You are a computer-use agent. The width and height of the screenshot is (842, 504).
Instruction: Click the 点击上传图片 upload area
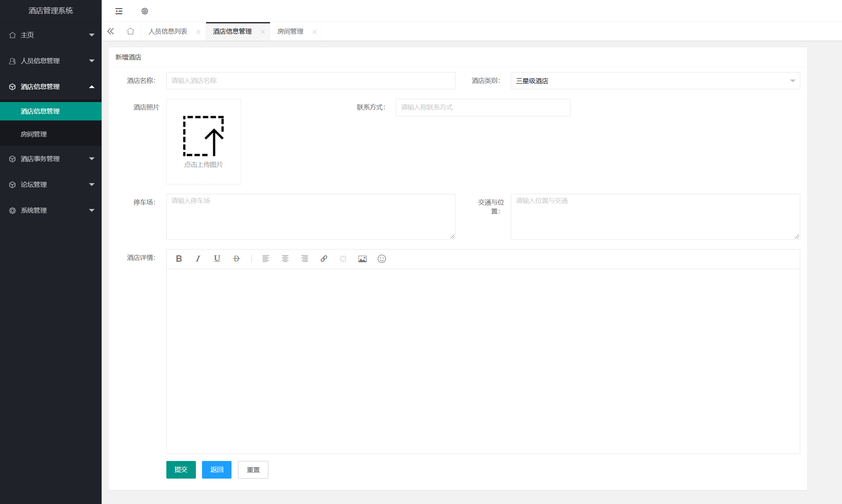(203, 141)
